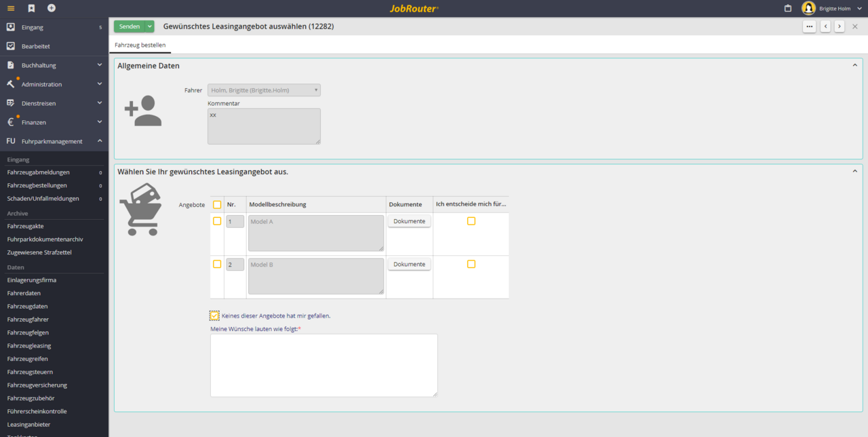Click Dokumente button for Model B
This screenshot has width=868, height=437.
pos(409,264)
